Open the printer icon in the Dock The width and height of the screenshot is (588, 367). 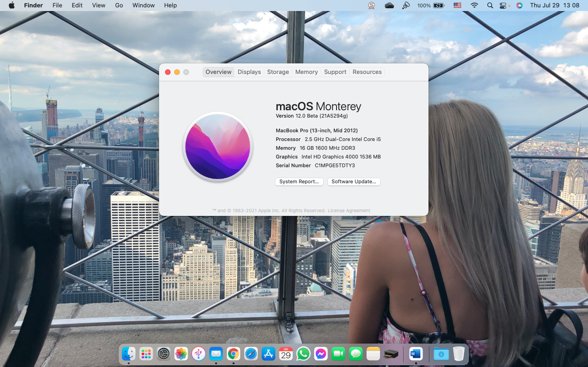(391, 354)
